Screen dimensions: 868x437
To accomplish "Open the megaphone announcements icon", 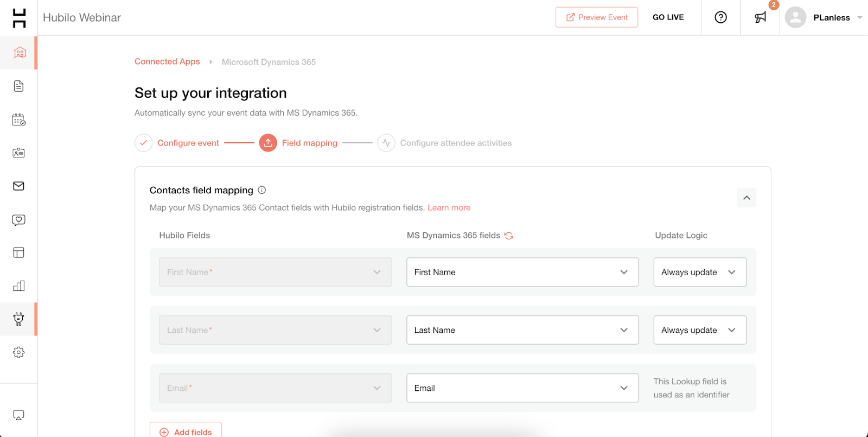I will point(761,17).
